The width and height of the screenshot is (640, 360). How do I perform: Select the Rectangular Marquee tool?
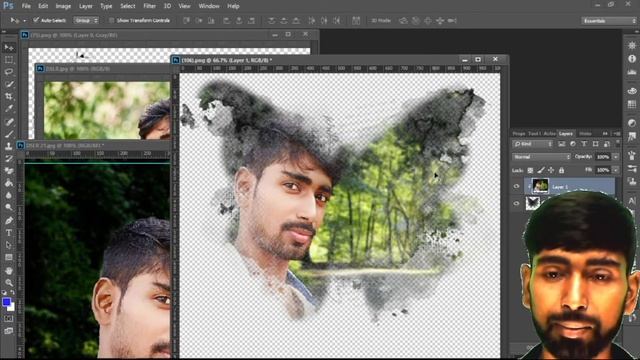(x=9, y=60)
